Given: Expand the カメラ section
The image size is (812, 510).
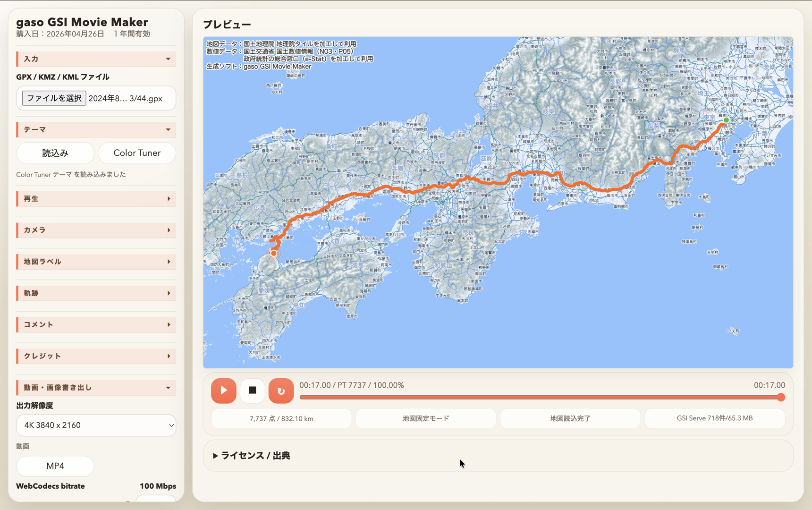Looking at the screenshot, I should (x=96, y=230).
